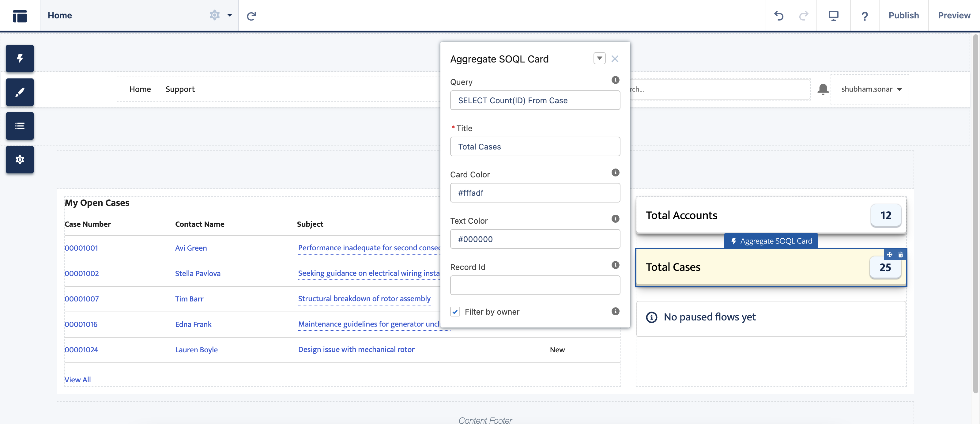
Task: Show info tooltip for Record Id
Action: (615, 265)
